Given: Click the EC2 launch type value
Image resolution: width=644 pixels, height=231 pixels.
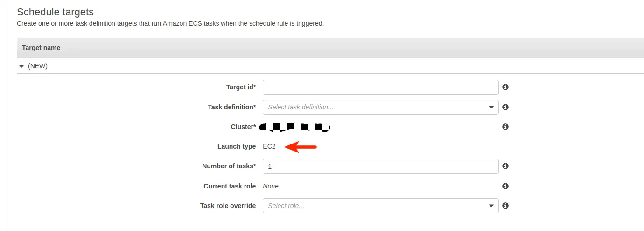Looking at the screenshot, I should point(269,147).
